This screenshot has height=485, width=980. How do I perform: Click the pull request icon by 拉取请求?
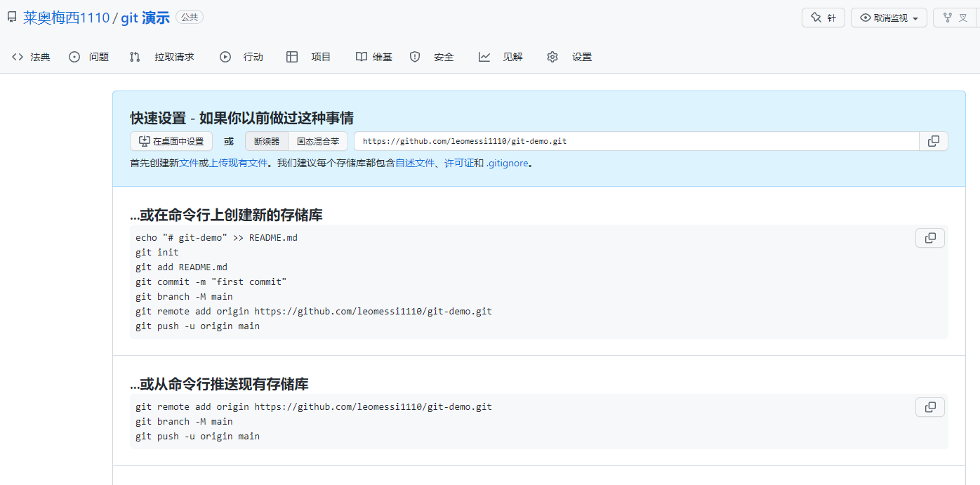tap(135, 57)
